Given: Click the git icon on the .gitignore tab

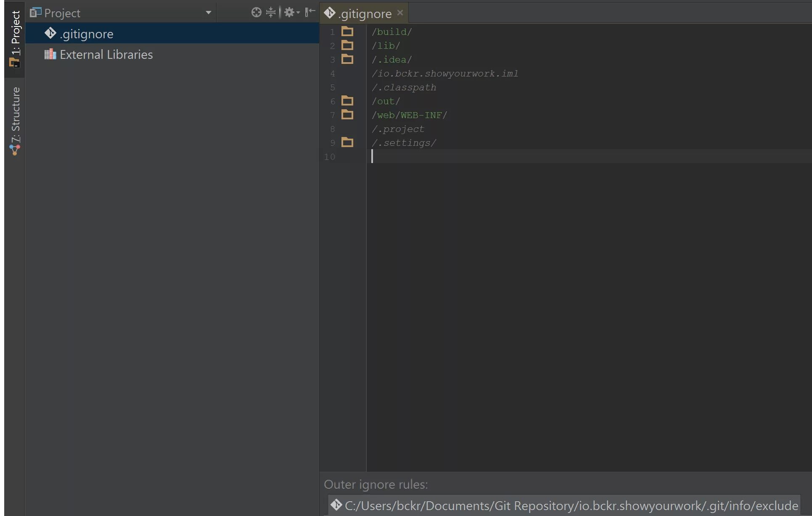Looking at the screenshot, I should tap(329, 13).
